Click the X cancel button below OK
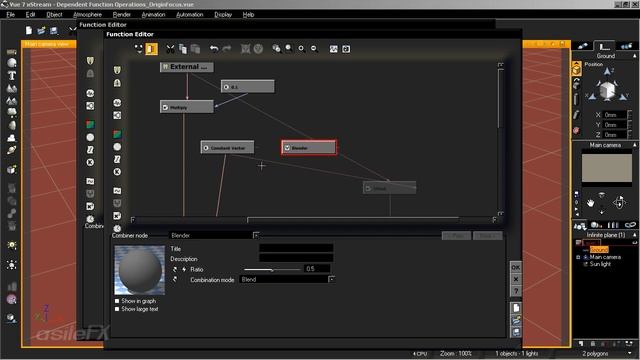This screenshot has height=360, width=640. click(516, 279)
